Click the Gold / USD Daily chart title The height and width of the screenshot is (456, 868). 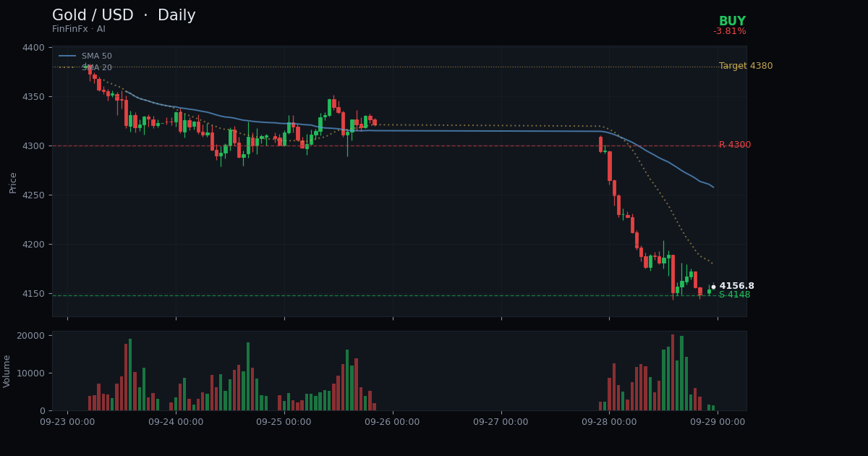pos(124,15)
